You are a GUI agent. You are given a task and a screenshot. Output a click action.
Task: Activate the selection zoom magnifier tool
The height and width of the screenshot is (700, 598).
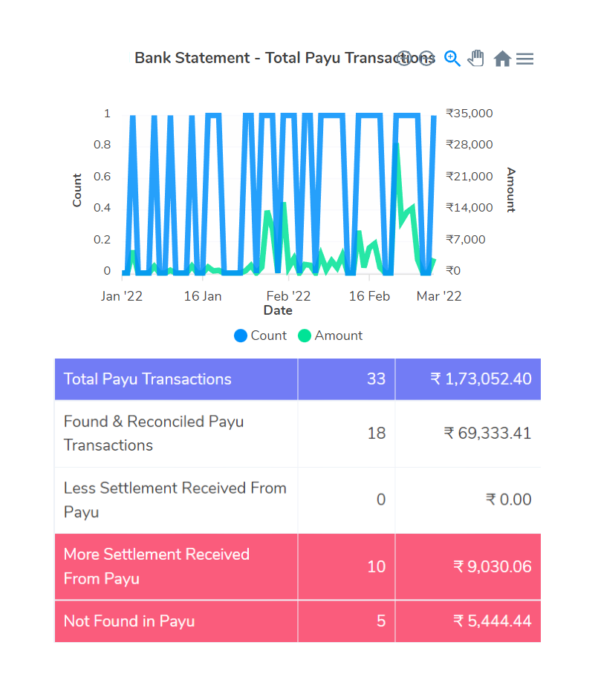[x=452, y=59]
